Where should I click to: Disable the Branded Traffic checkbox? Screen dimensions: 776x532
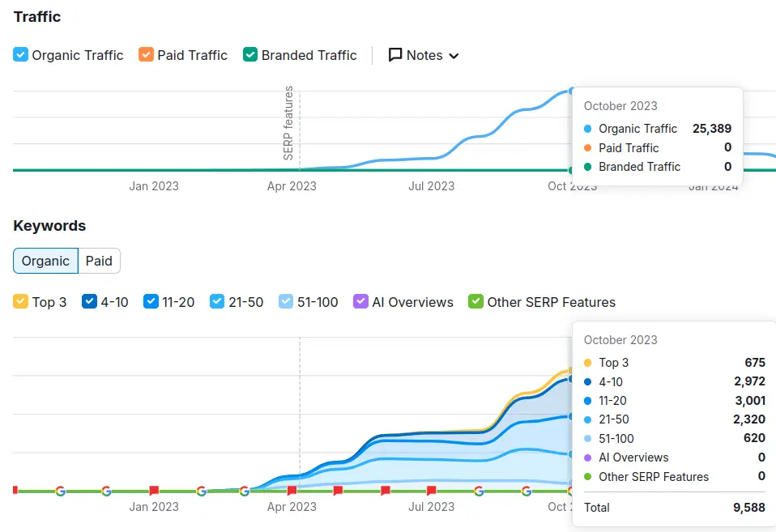[x=250, y=55]
